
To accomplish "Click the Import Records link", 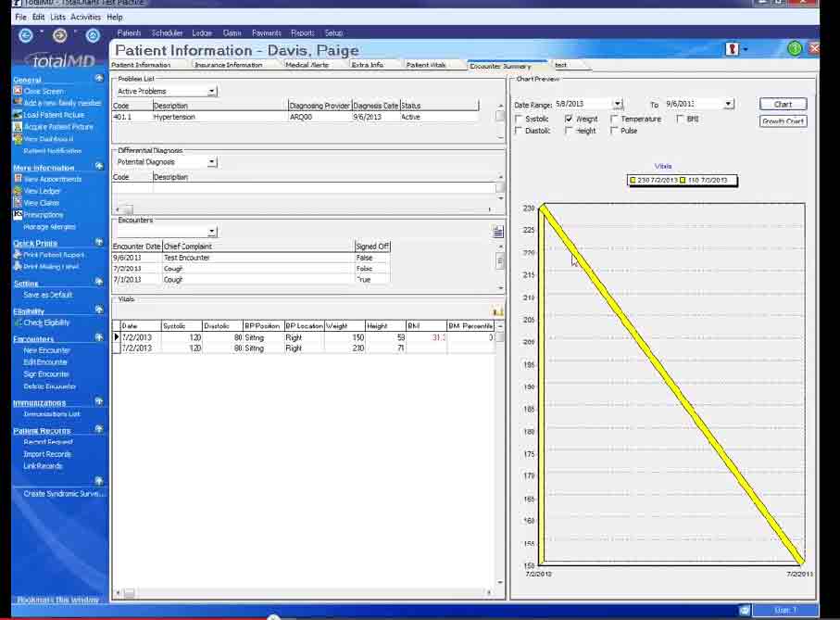I will coord(47,454).
